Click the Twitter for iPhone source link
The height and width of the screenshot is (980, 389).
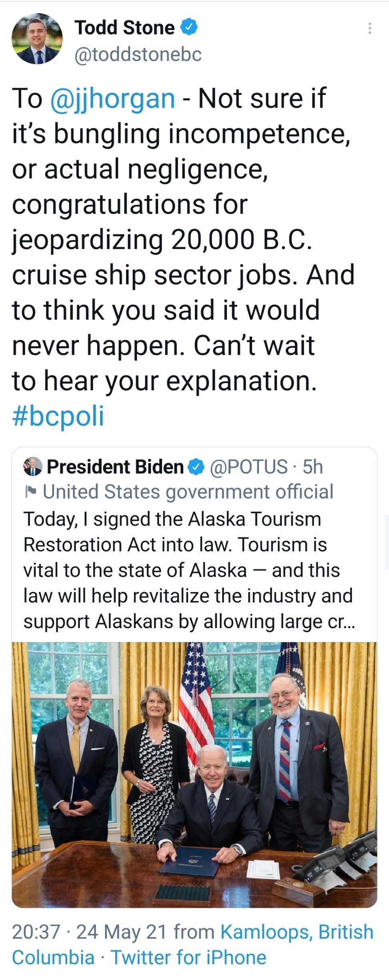point(188,957)
